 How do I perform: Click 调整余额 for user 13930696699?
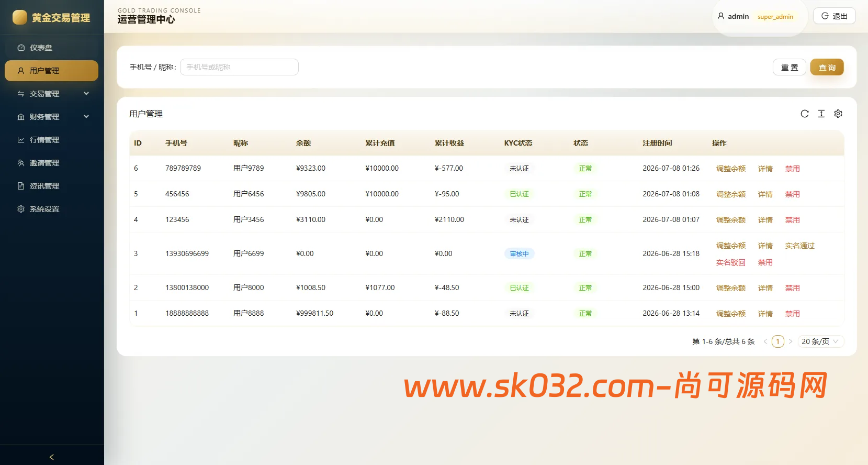730,246
